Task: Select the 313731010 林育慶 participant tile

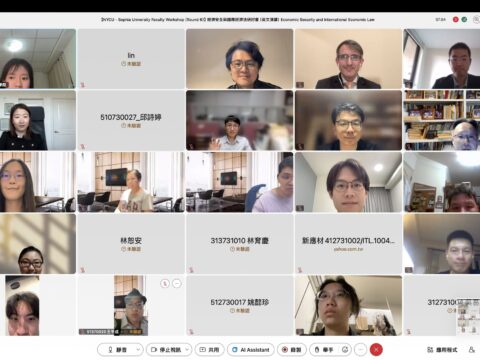Action: click(239, 244)
